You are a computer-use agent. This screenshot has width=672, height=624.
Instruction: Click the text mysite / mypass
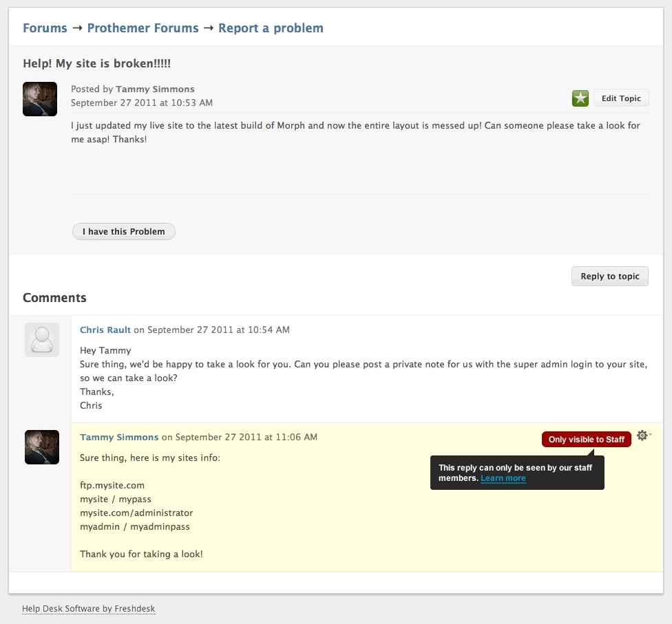point(115,499)
